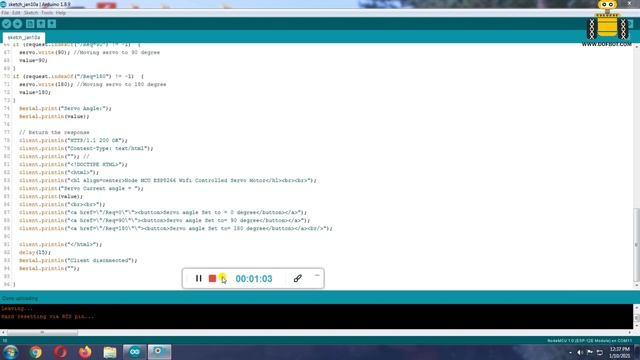
Task: Click the NodeMCU 1.0 board status text
Action: click(589, 340)
